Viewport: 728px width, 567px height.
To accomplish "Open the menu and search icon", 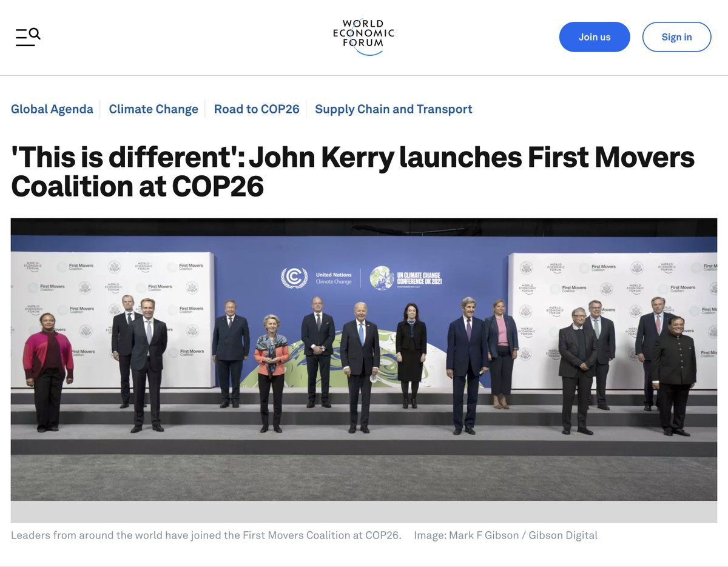I will (28, 37).
